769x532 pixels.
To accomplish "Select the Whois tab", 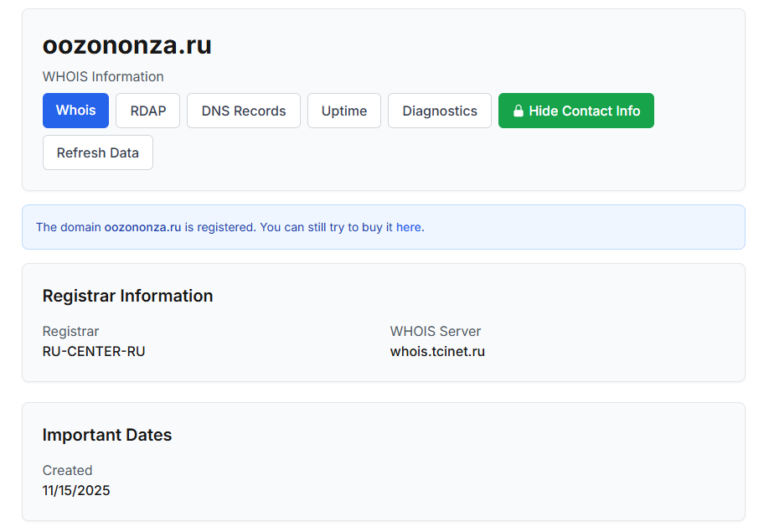I will 75,111.
